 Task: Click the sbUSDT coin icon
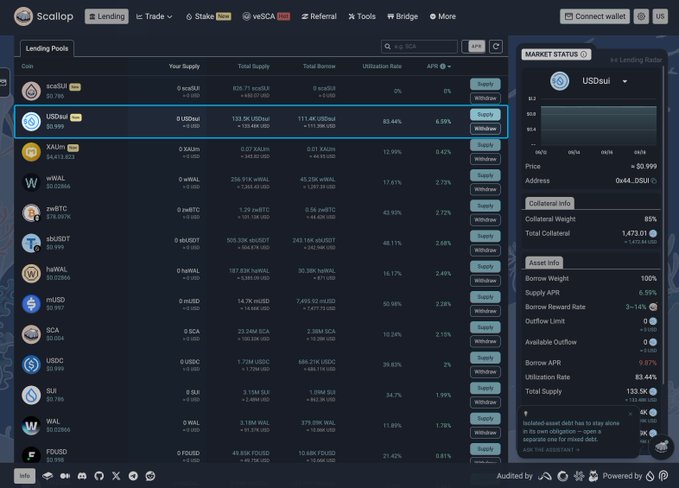click(31, 243)
